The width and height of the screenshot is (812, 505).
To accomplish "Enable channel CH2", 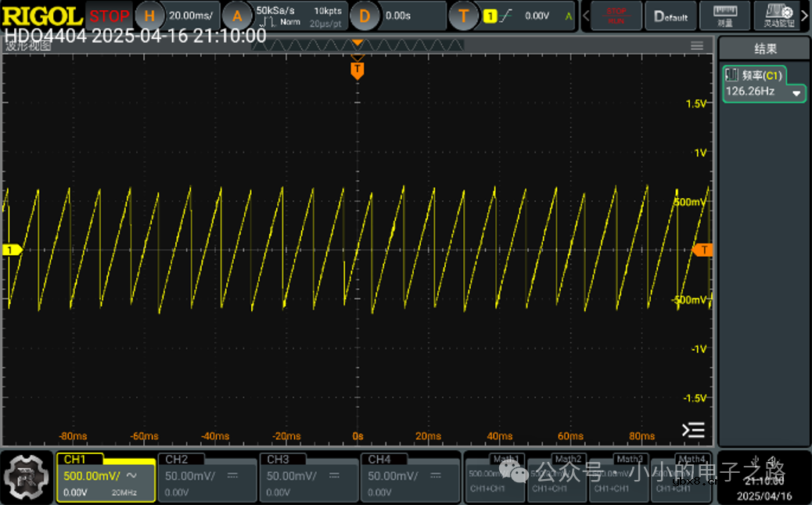I will point(207,477).
